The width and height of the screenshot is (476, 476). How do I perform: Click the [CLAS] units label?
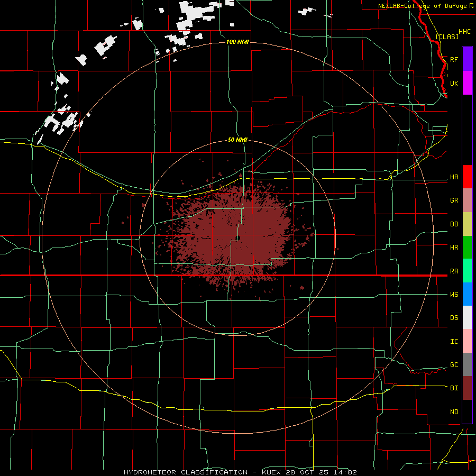[x=447, y=36]
